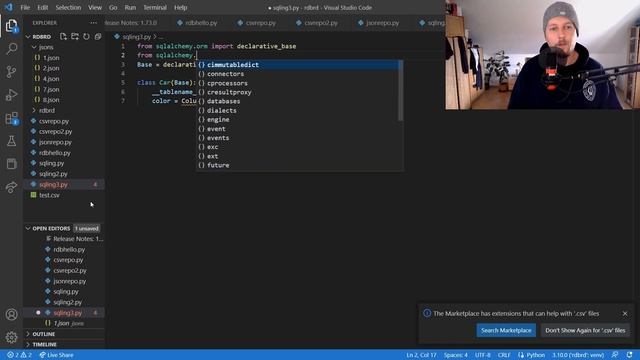640x360 pixels.
Task: Close the Marketplace notification
Action: point(625,313)
